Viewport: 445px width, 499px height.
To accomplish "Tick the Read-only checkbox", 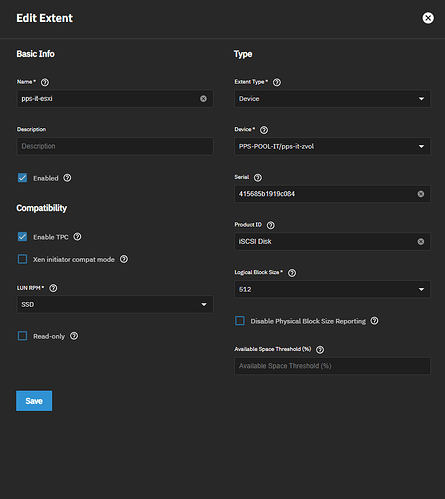I will [x=22, y=336].
